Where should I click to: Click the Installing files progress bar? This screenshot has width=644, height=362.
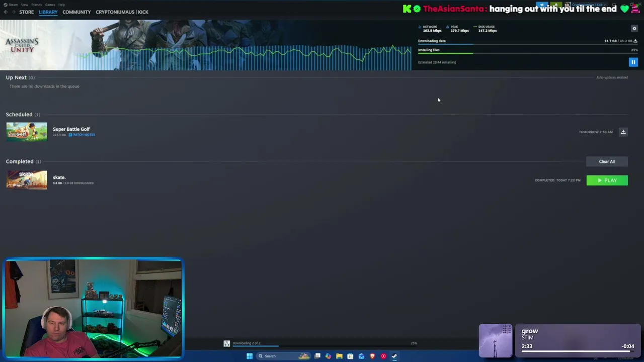click(528, 53)
